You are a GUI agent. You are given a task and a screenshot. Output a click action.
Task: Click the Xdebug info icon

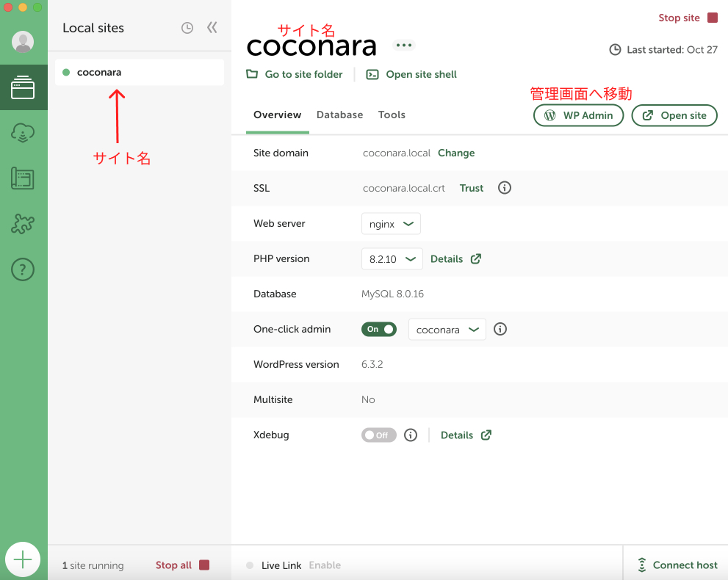pyautogui.click(x=411, y=435)
